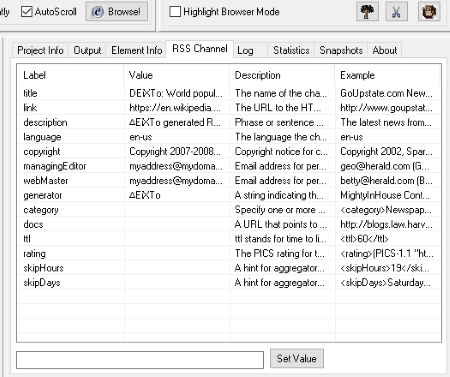Switch to the Snapshots tab
The height and width of the screenshot is (377, 450).
(341, 50)
